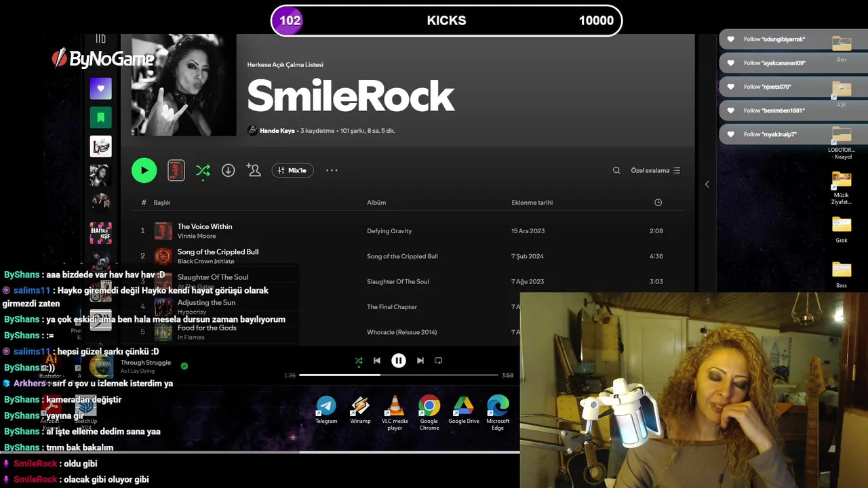This screenshot has width=868, height=488.
Task: Click green saved checkmark next to Through Struggle
Action: [x=184, y=366]
